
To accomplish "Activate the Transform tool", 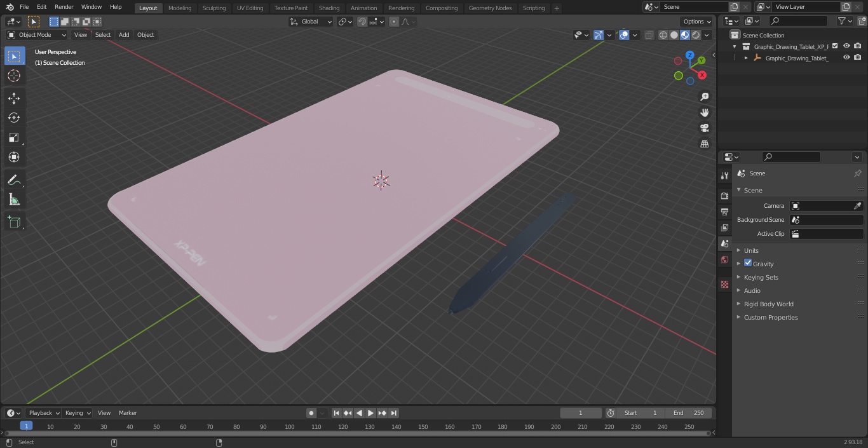I will [14, 157].
